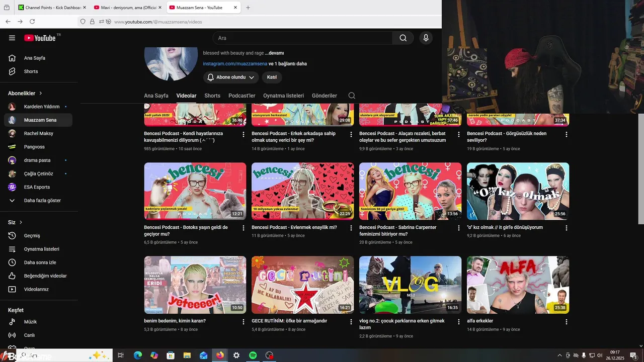Open Müzik under Keşfet

(x=38, y=322)
